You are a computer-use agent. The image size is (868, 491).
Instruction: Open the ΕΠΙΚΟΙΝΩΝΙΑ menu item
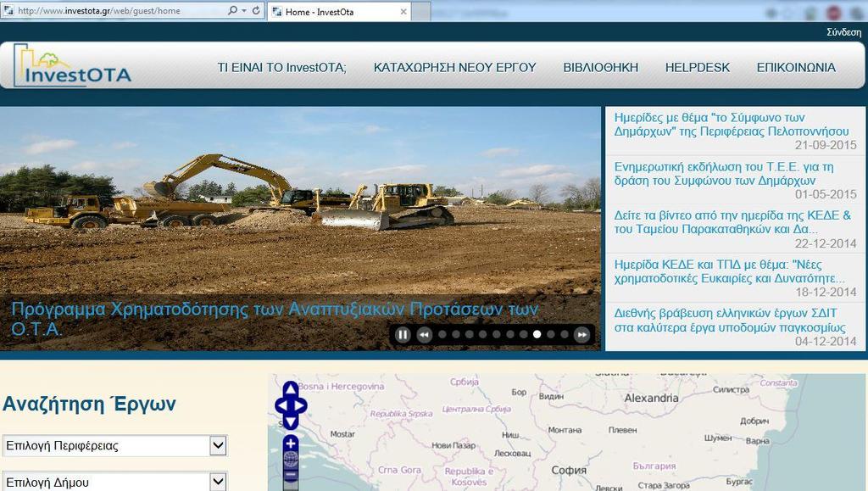click(x=796, y=68)
